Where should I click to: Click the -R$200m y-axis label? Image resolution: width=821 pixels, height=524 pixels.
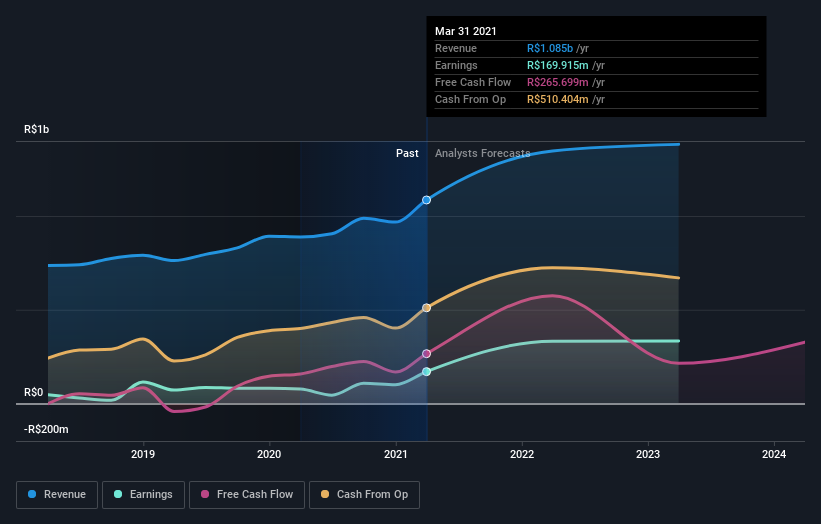46,429
